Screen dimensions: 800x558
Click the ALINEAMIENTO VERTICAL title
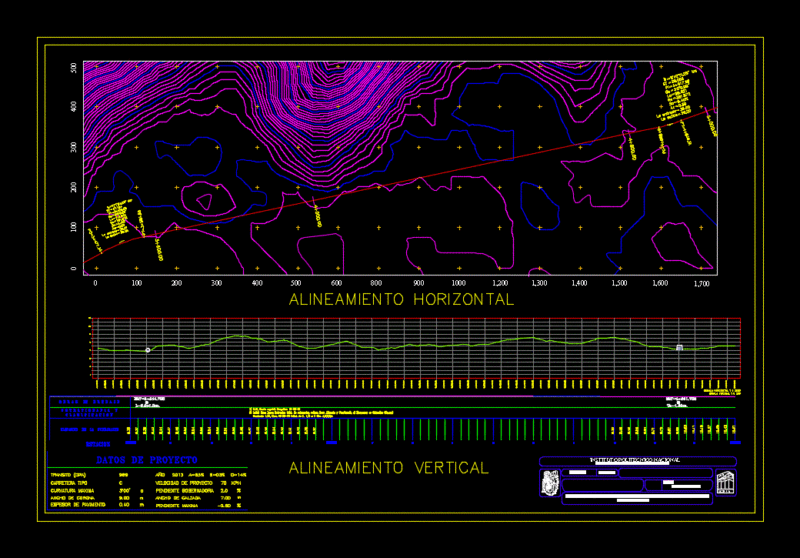click(x=389, y=468)
